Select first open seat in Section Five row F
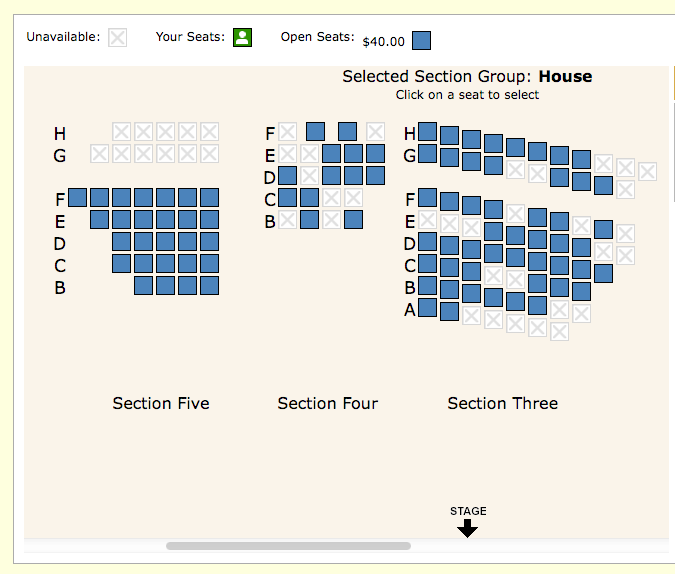Screen dimensions: 675x574 click(77, 197)
